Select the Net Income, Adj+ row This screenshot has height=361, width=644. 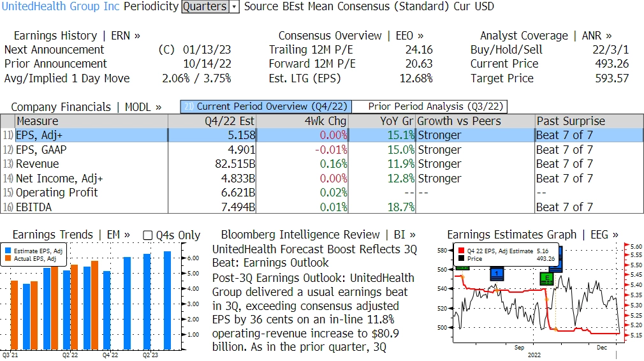[321, 178]
